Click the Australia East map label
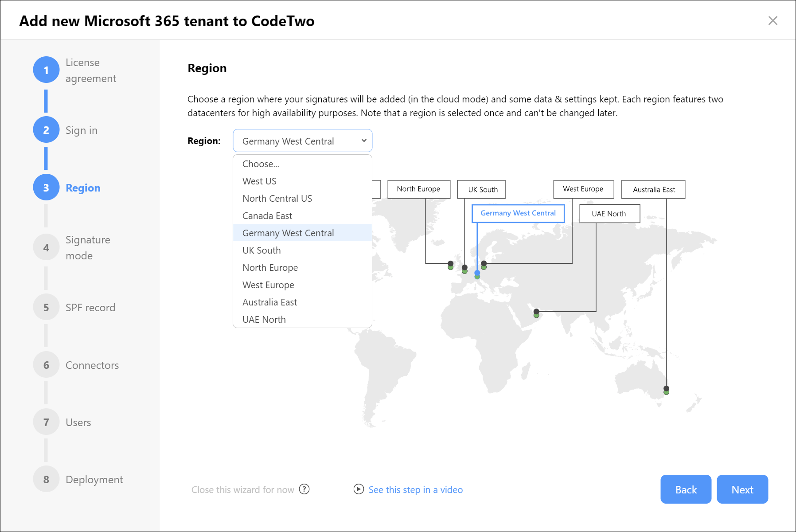The width and height of the screenshot is (796, 532). (653, 189)
